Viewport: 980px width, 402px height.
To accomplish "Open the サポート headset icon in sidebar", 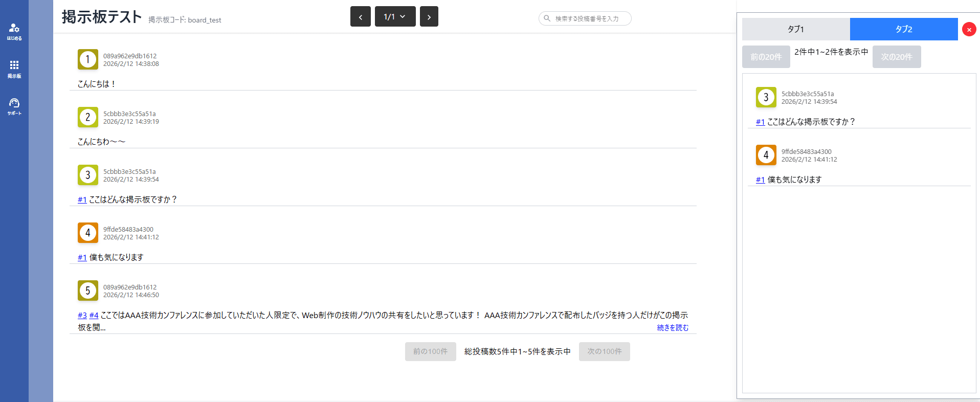I will pyautogui.click(x=14, y=106).
